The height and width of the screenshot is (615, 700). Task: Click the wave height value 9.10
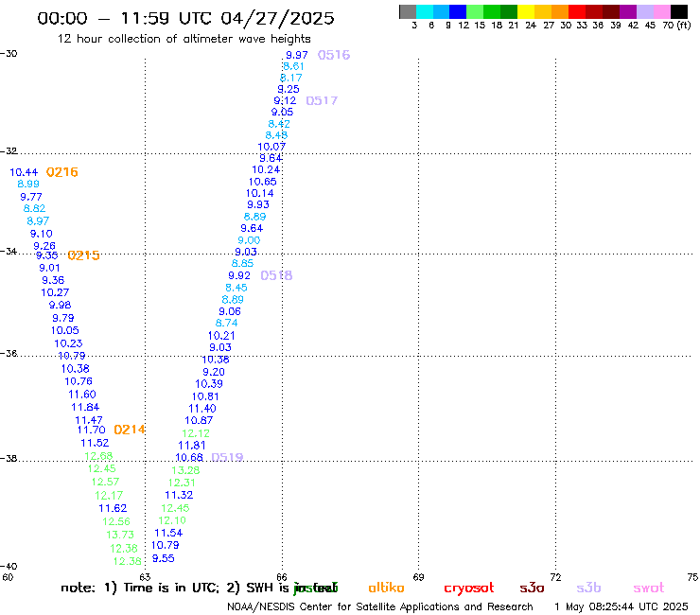click(x=41, y=234)
